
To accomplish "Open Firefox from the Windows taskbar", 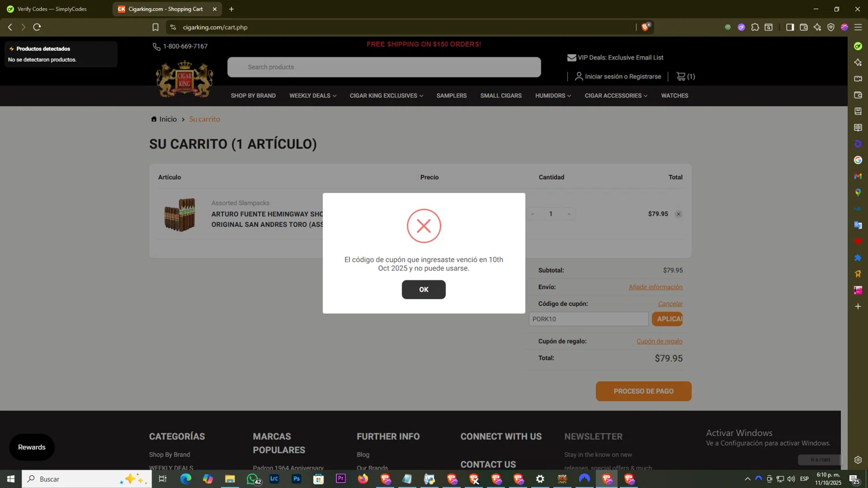I will click(363, 479).
